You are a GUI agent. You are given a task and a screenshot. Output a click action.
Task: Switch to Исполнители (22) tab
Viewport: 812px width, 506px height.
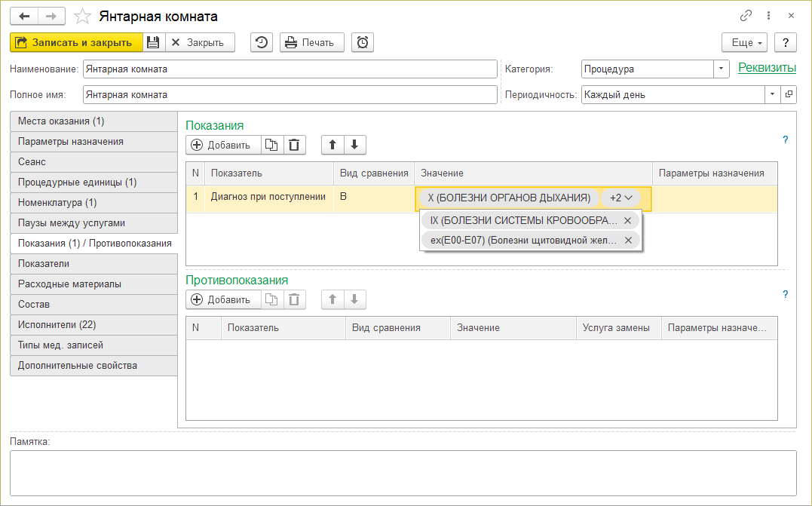[x=93, y=325]
